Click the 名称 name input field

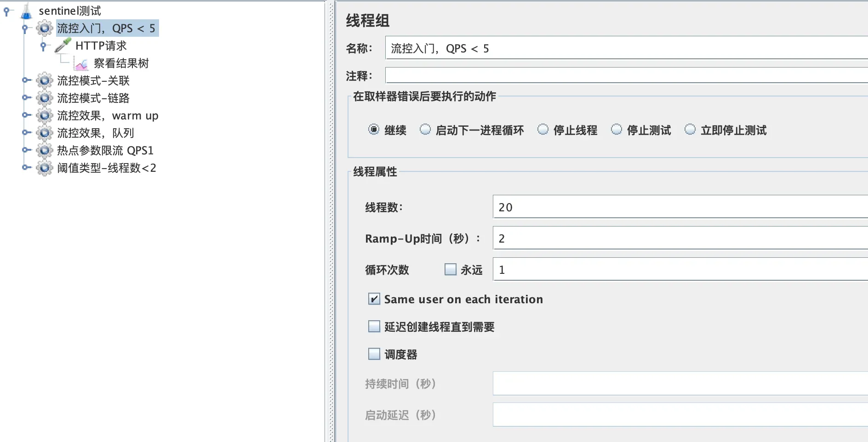[x=627, y=48]
